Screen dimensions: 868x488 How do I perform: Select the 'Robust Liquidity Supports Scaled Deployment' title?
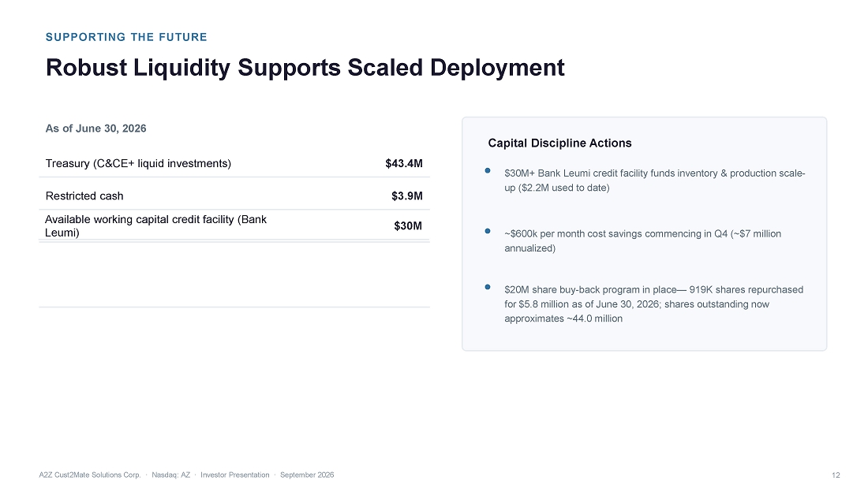coord(305,68)
